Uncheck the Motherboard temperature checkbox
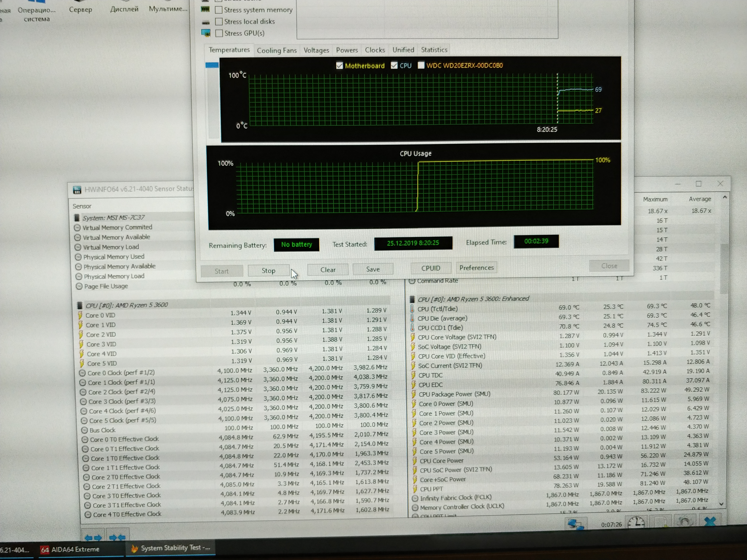 340,66
